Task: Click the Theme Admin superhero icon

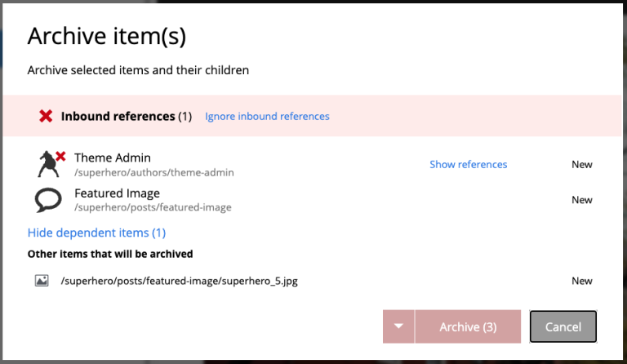Action: click(x=48, y=164)
